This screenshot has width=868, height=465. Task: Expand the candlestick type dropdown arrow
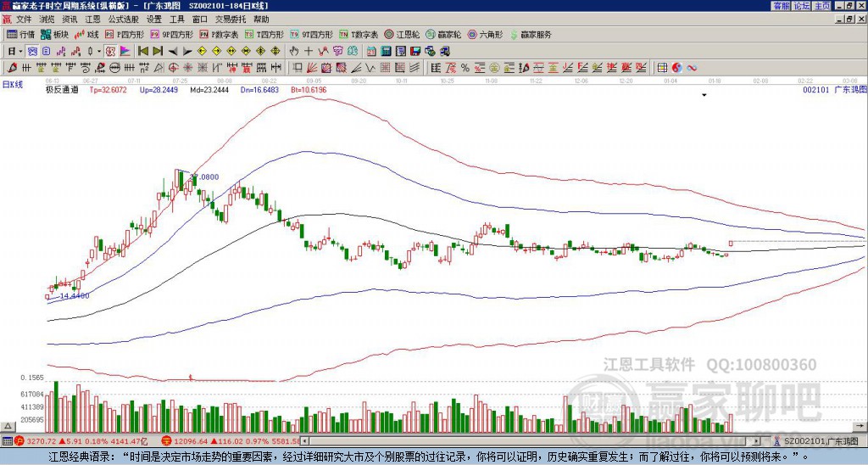tap(99, 52)
